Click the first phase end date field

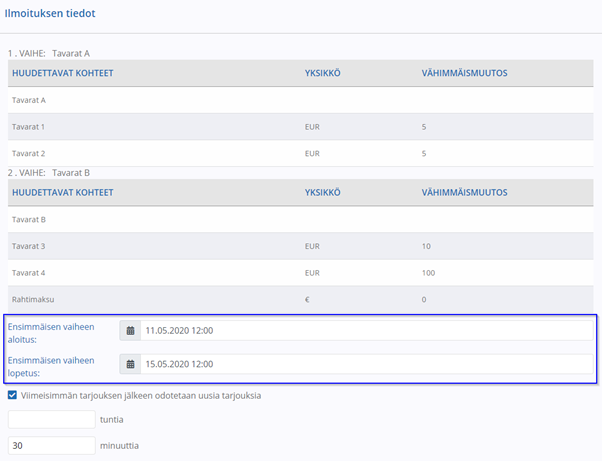(367, 364)
